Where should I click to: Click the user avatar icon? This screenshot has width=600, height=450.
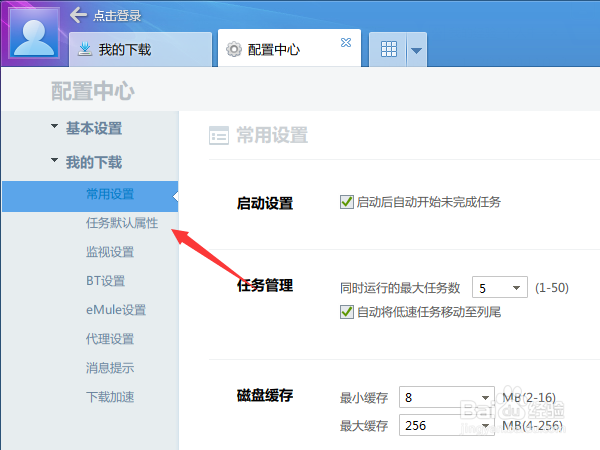click(x=34, y=32)
